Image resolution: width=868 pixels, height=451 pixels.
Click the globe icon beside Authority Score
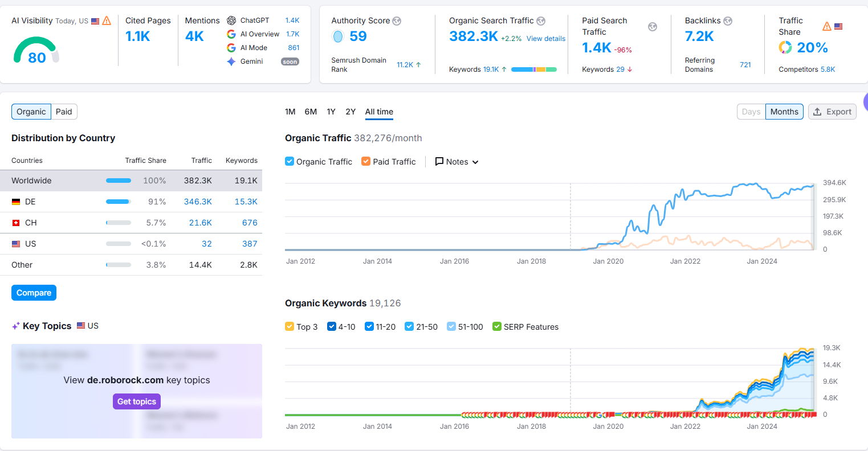[x=397, y=21]
